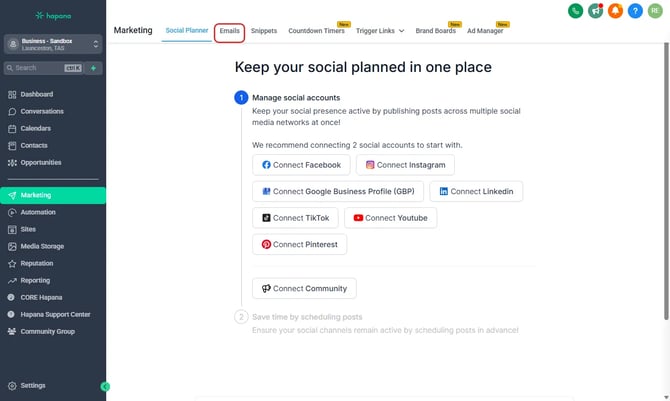
Task: Open the orange notifications bell
Action: coord(616,11)
